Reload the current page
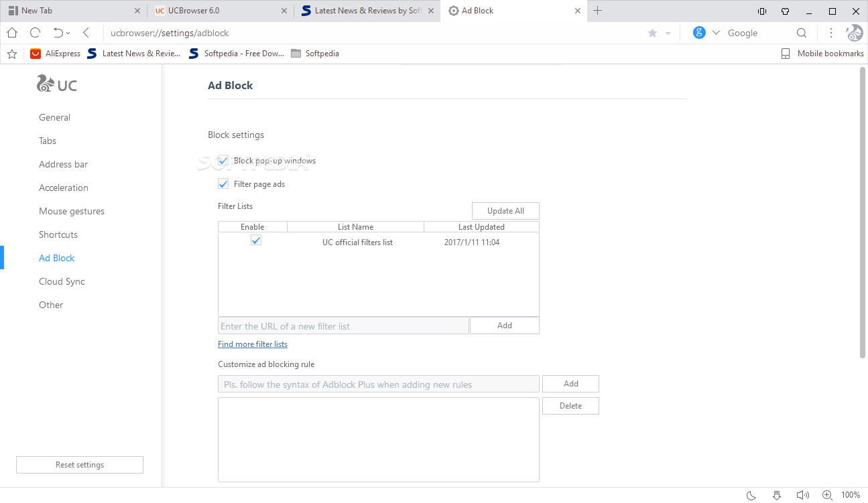868x503 pixels. 36,33
